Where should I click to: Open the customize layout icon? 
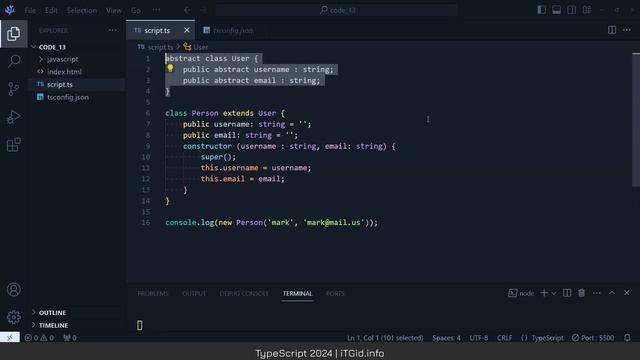click(x=587, y=10)
